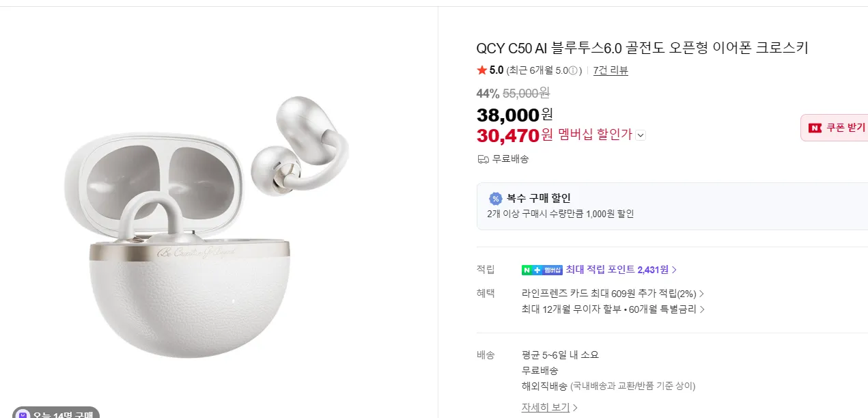Open the 7건 리뷰 link
The width and height of the screenshot is (868, 418).
[611, 70]
